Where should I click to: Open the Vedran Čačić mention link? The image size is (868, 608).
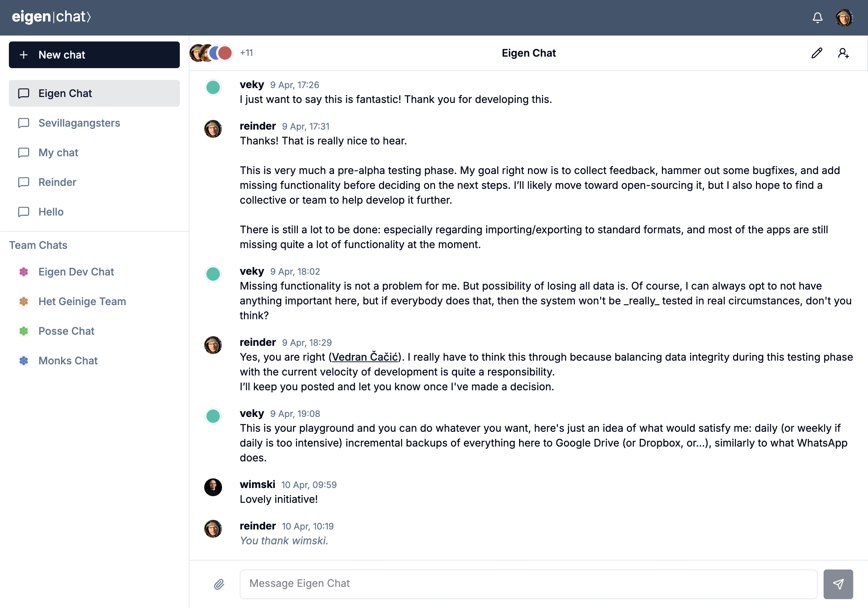coord(364,357)
